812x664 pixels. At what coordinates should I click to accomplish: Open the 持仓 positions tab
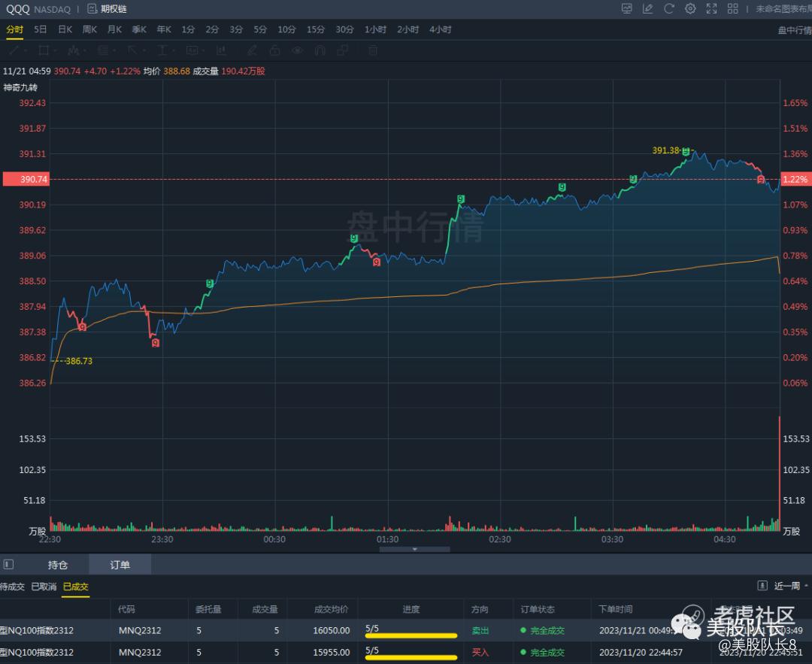click(x=57, y=565)
